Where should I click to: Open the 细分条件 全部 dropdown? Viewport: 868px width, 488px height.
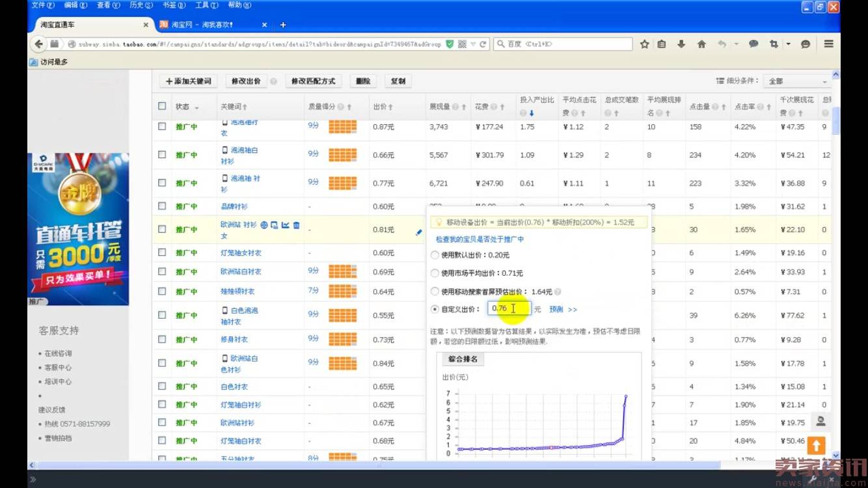(797, 81)
